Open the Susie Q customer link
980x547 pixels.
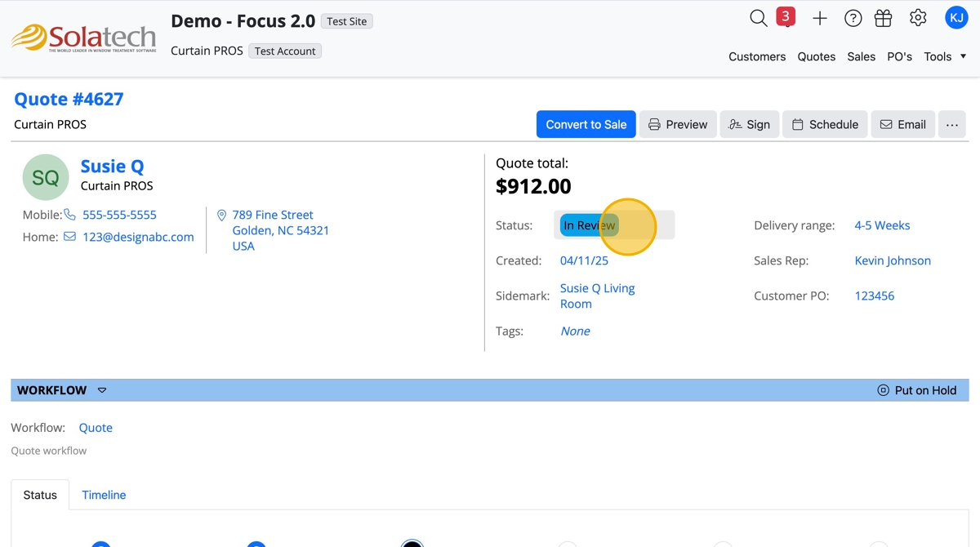(112, 167)
